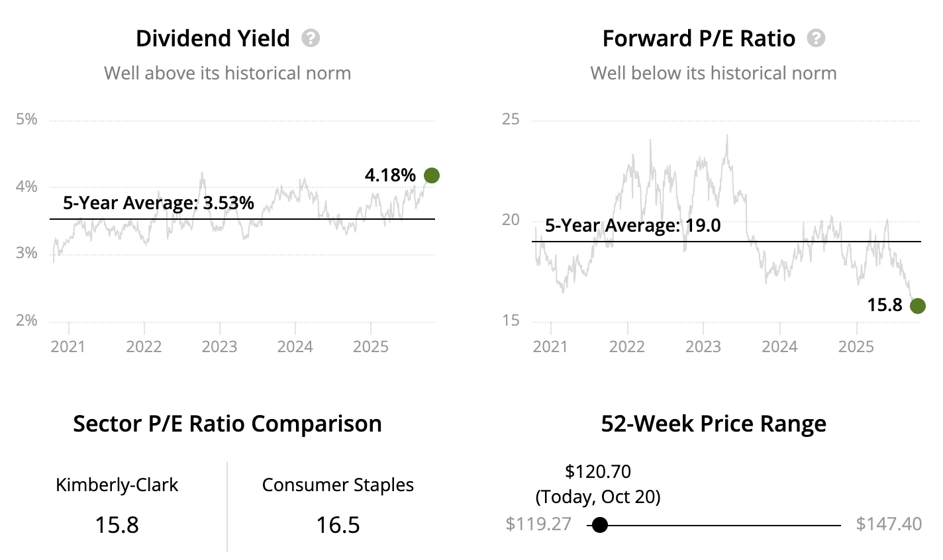Click the $119.27 52-week low price
This screenshot has width=943, height=560.
click(538, 524)
